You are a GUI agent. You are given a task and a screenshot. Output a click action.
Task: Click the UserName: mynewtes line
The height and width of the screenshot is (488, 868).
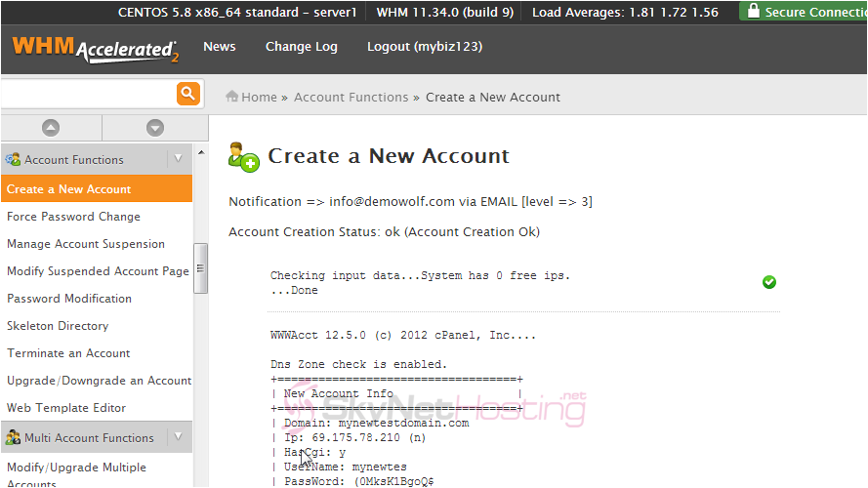click(346, 467)
